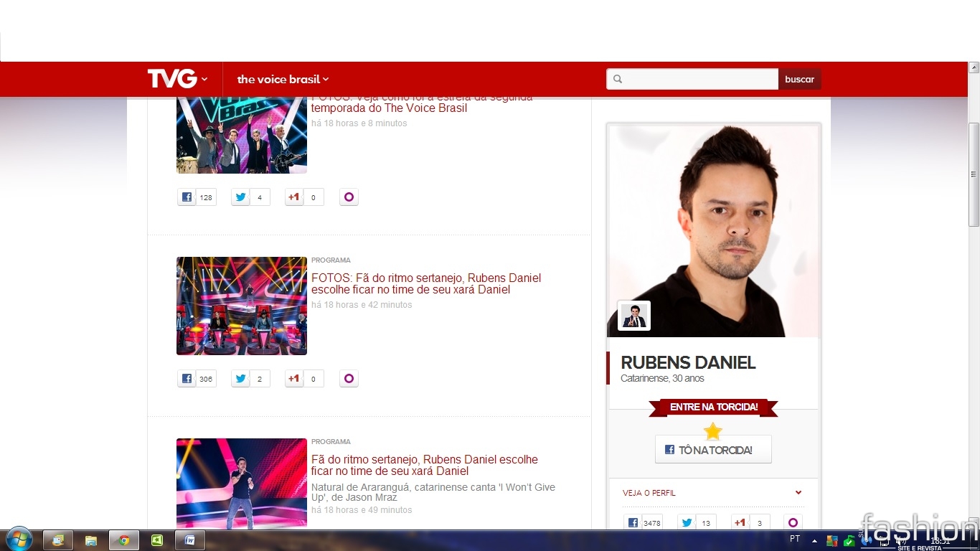Click the purple circle icon under second article

[x=349, y=379]
